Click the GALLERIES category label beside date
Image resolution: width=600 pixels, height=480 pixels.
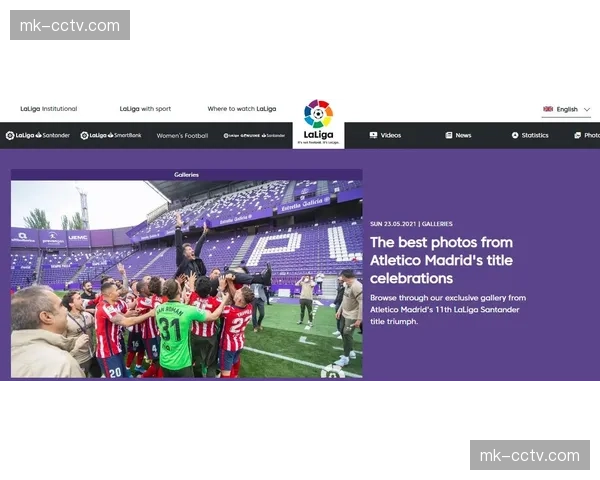tap(437, 224)
